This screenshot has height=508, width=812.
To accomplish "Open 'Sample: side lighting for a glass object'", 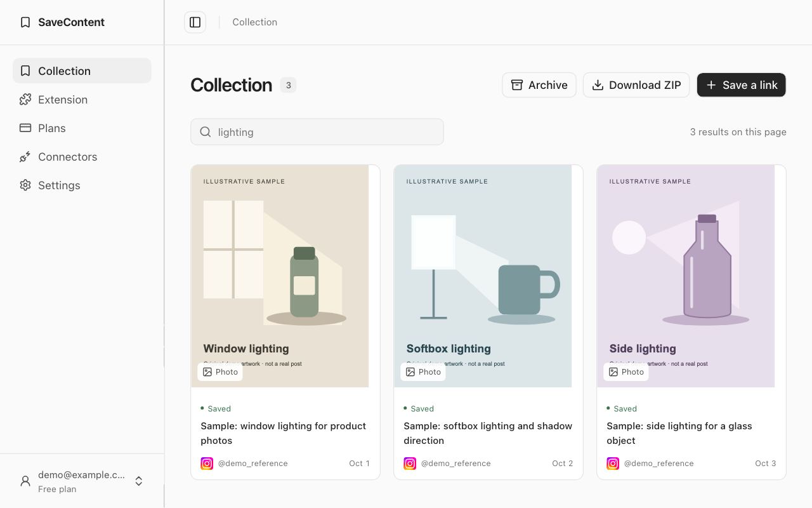I will (x=679, y=433).
